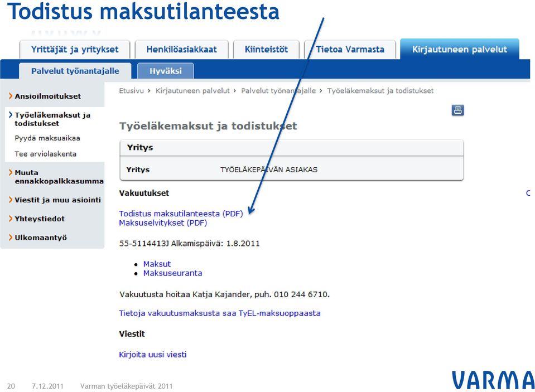The image size is (535, 392).
Task: Open Ulkomaantyö sidebar item
Action: [x=41, y=238]
